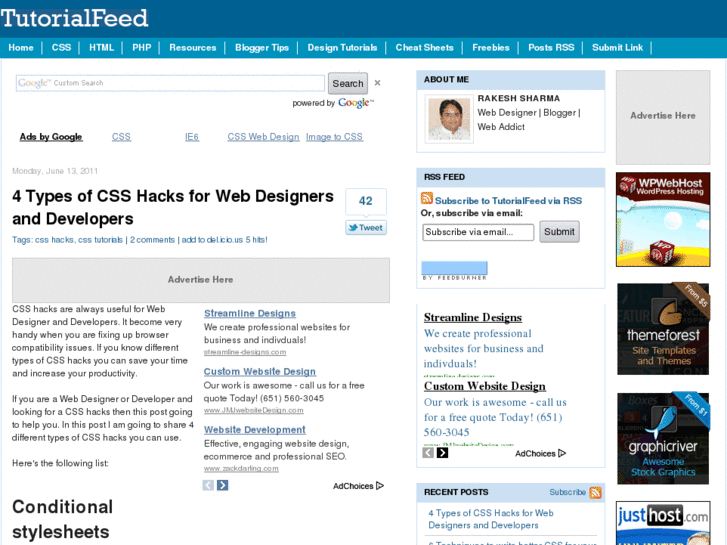
Task: Open in-post Custom Website Design ad heading
Action: click(x=260, y=372)
